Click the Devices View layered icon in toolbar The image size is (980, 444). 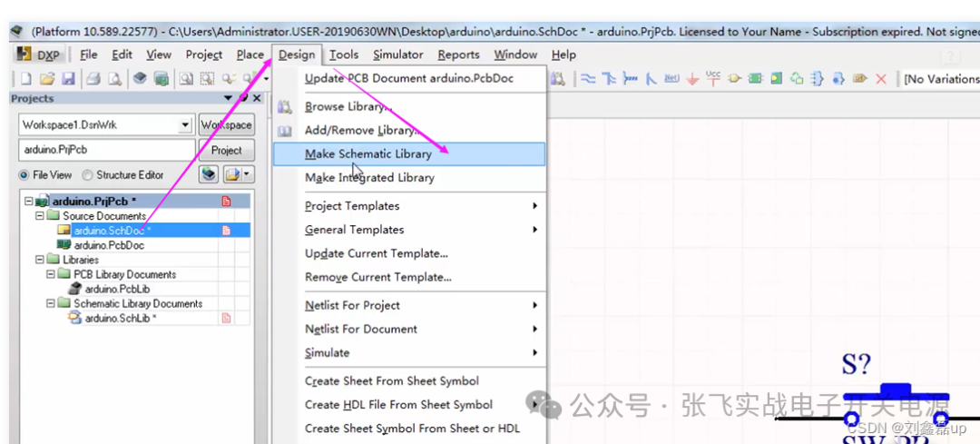(x=140, y=79)
